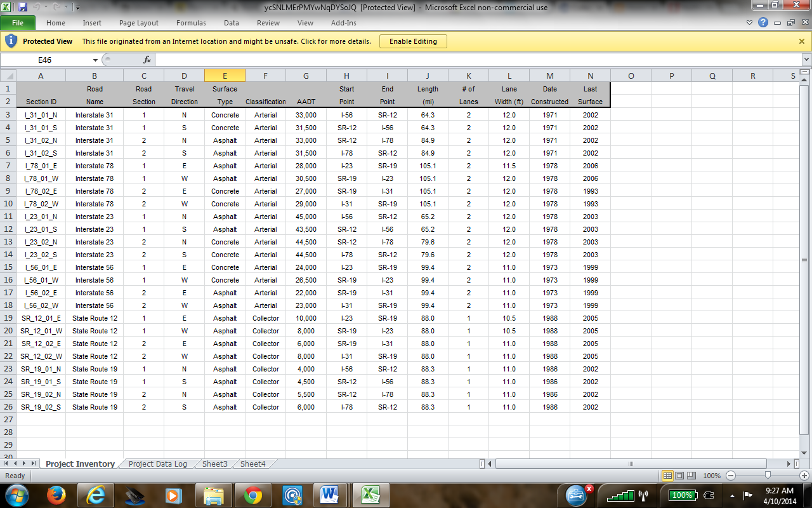Click the Protected View shield icon
The image size is (812, 508).
[x=11, y=41]
